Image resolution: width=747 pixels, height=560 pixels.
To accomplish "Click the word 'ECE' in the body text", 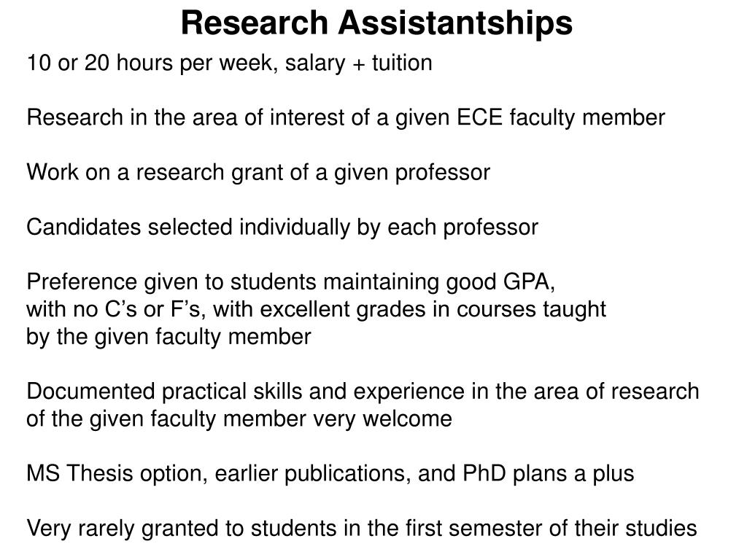I will [479, 117].
